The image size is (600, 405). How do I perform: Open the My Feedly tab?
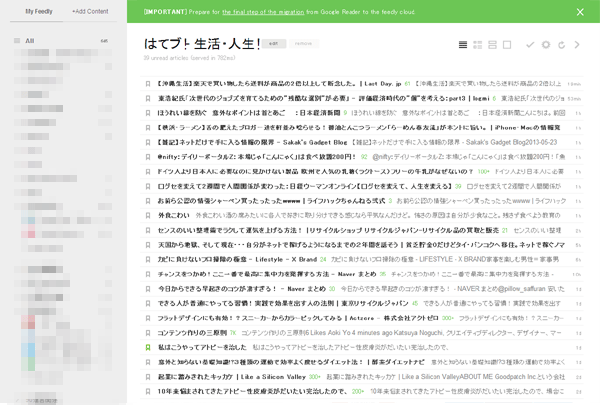point(39,11)
